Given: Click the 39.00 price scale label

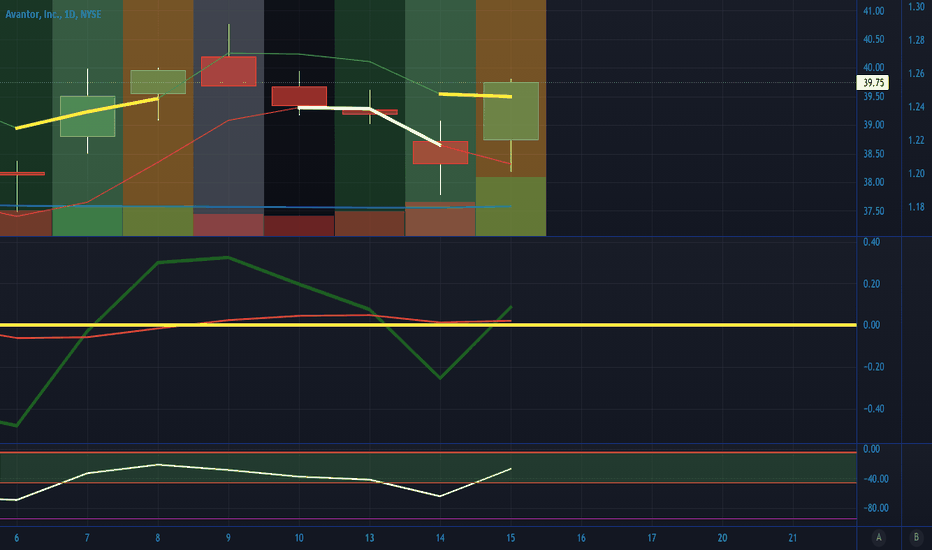Looking at the screenshot, I should pyautogui.click(x=874, y=125).
